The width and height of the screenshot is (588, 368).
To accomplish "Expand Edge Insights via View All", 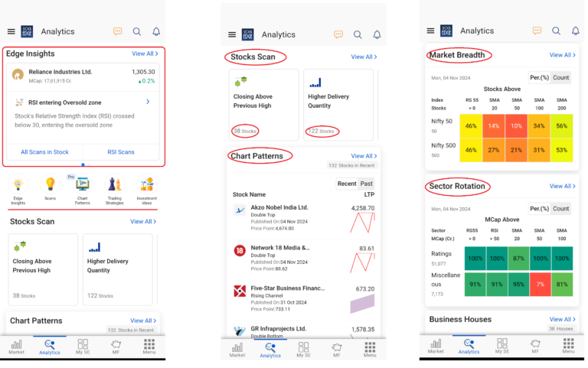I will (x=144, y=54).
